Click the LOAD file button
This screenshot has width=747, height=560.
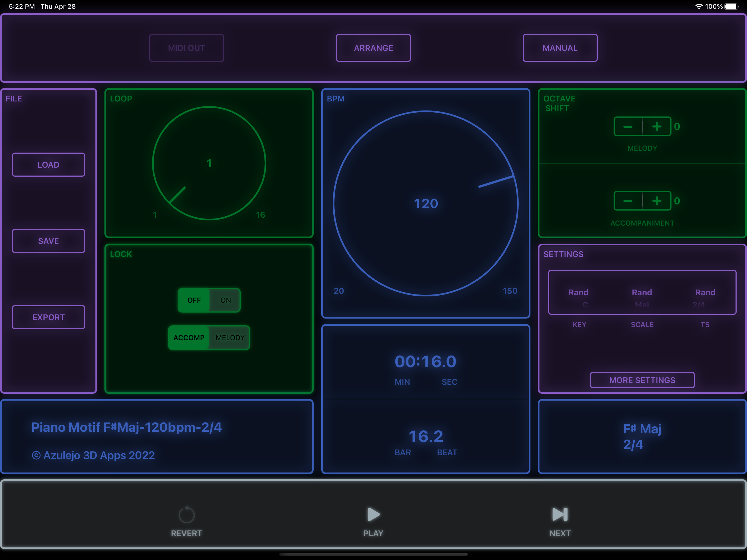48,165
